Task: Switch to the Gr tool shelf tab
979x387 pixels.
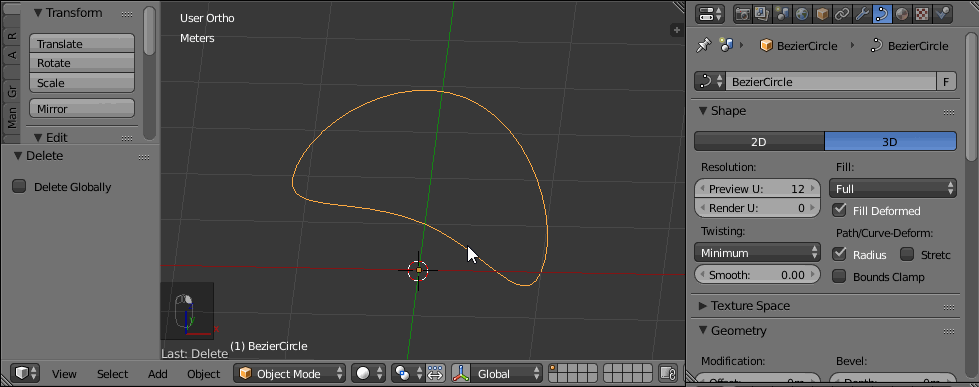Action: tap(11, 92)
